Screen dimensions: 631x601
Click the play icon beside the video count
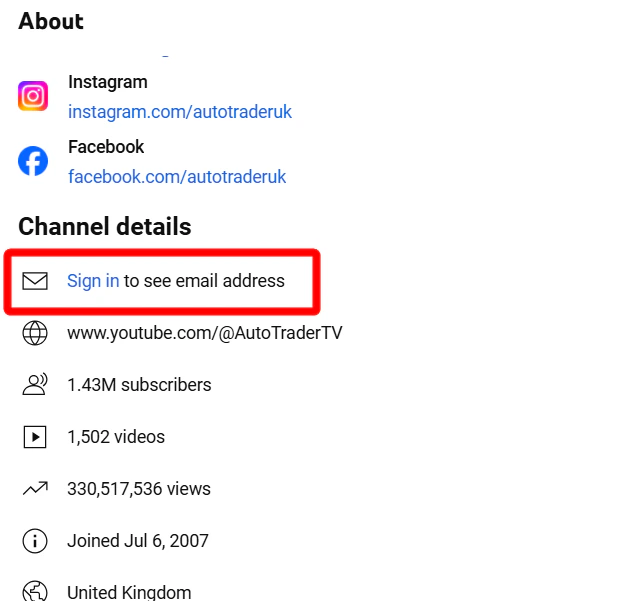(x=35, y=437)
